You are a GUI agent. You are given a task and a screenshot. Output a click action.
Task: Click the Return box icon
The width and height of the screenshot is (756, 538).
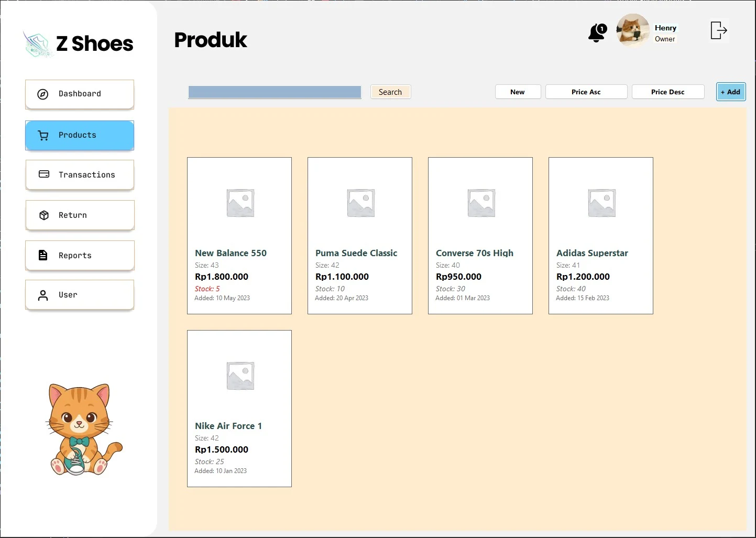tap(44, 215)
